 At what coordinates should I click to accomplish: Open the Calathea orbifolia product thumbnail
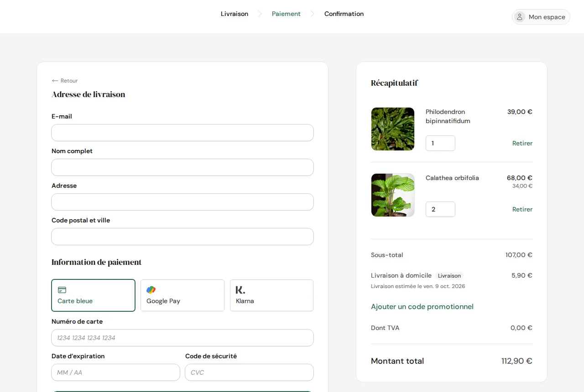pos(393,195)
